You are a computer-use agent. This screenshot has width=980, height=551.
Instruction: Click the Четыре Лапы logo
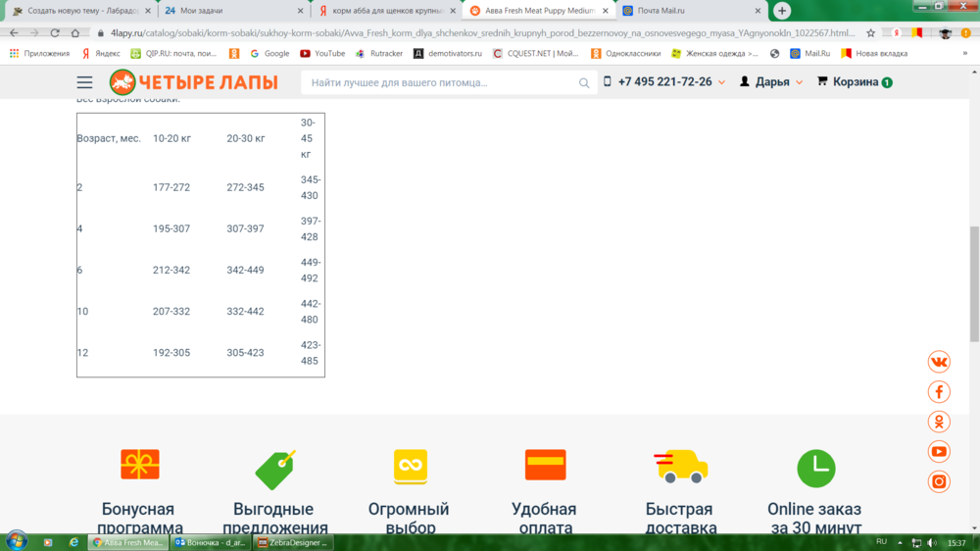[193, 82]
